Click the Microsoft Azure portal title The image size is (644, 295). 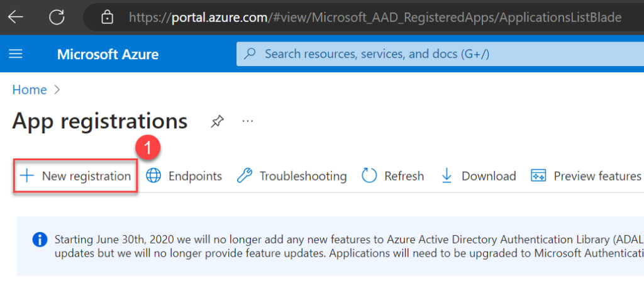pyautogui.click(x=108, y=54)
